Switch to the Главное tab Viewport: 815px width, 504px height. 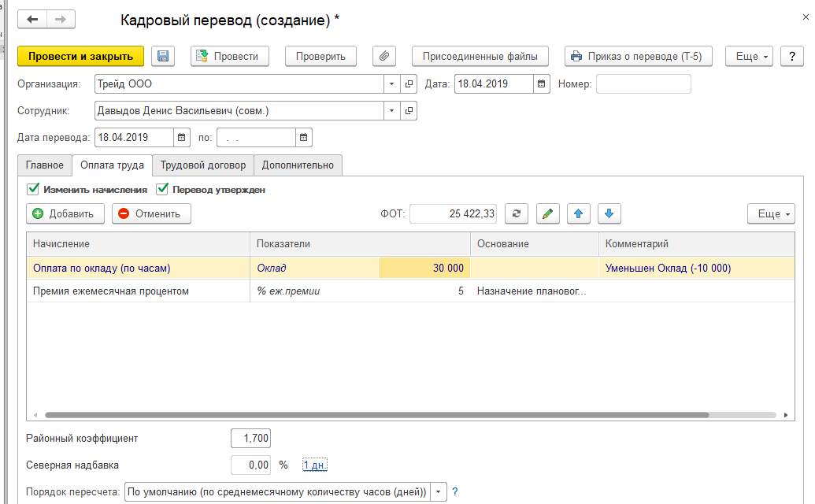pos(45,165)
